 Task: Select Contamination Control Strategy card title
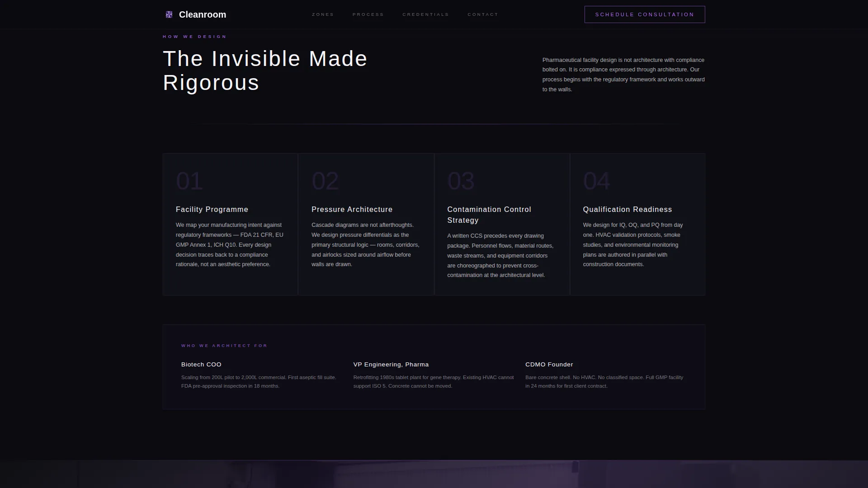coord(489,215)
